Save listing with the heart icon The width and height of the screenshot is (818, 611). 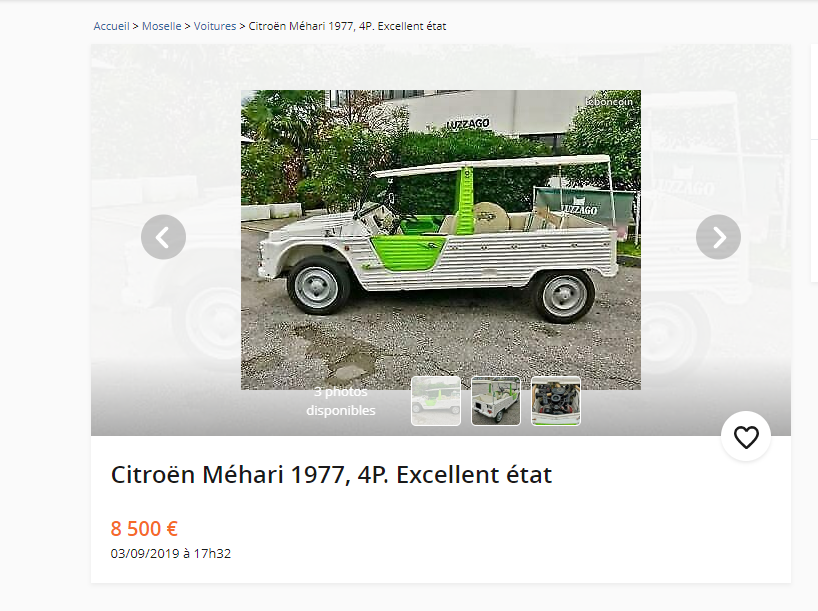[x=746, y=437]
